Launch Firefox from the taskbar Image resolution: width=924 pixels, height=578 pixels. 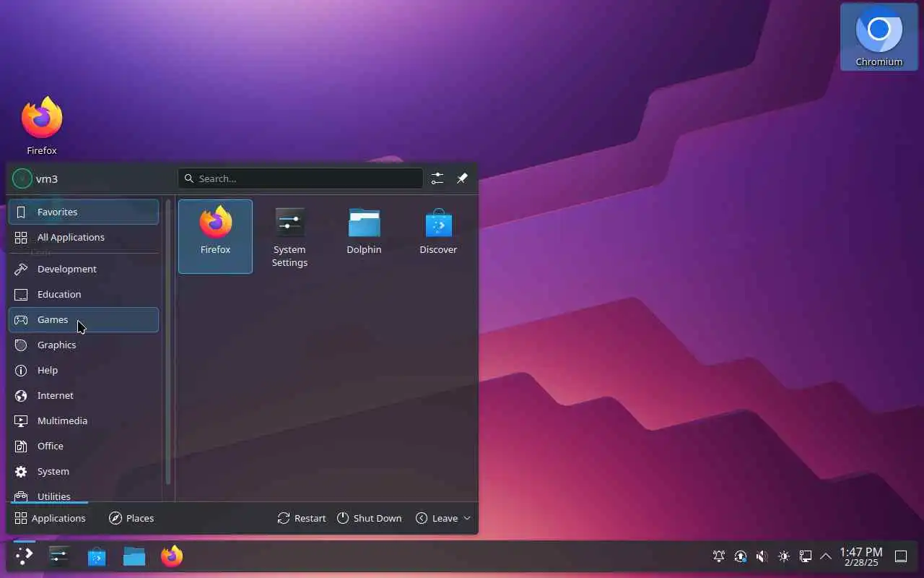pos(172,556)
